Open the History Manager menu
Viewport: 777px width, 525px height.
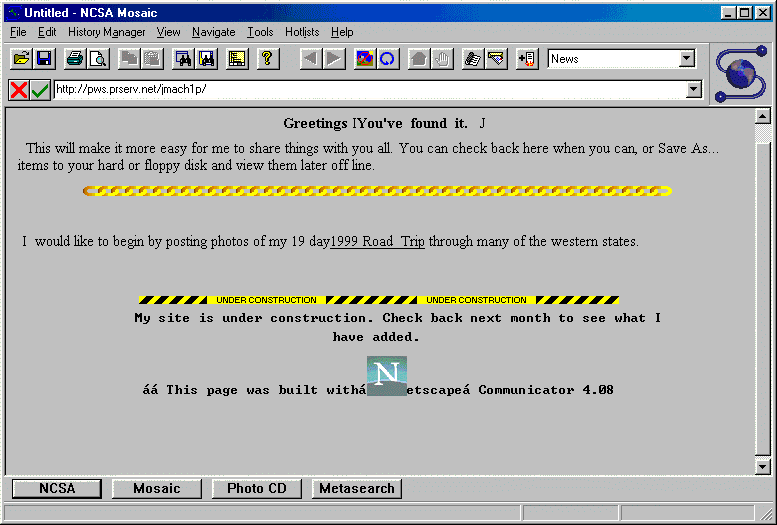click(107, 32)
